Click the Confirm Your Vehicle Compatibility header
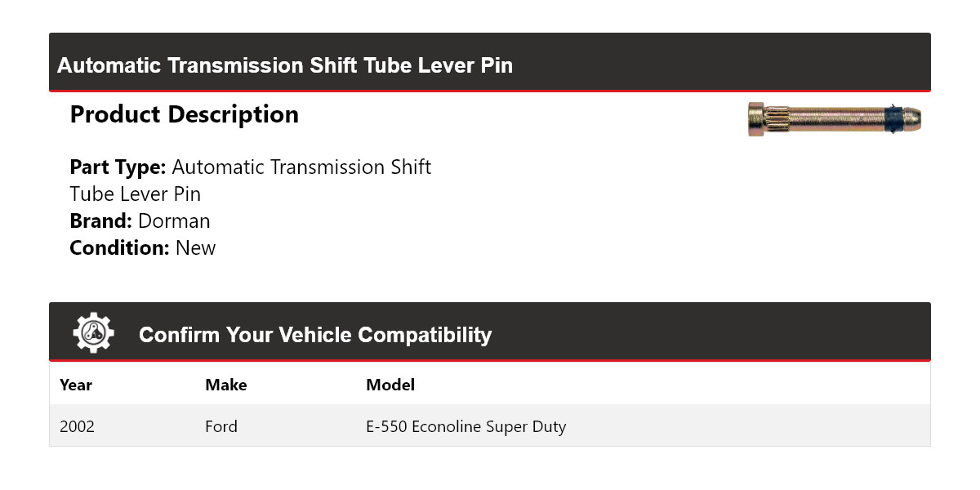 point(315,335)
